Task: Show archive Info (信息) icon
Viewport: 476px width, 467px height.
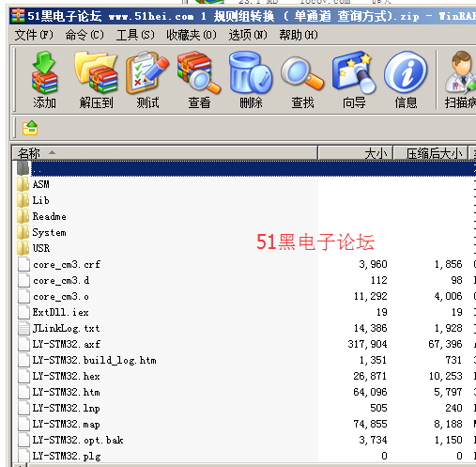Action: click(x=406, y=72)
